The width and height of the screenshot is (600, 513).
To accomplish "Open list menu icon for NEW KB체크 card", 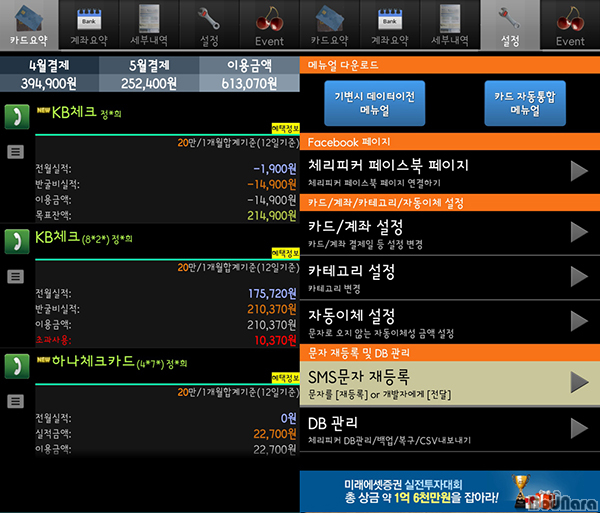I will [x=16, y=152].
